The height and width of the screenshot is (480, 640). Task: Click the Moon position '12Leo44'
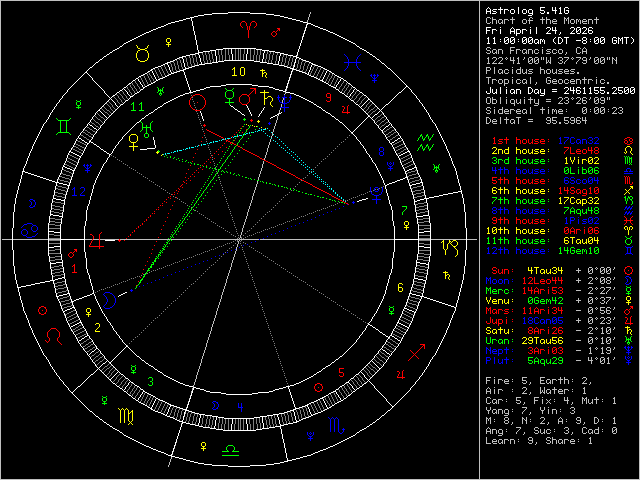coord(543,281)
